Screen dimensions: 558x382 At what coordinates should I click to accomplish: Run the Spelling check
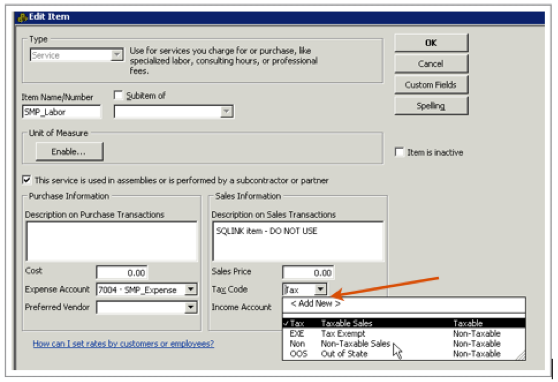pos(431,106)
